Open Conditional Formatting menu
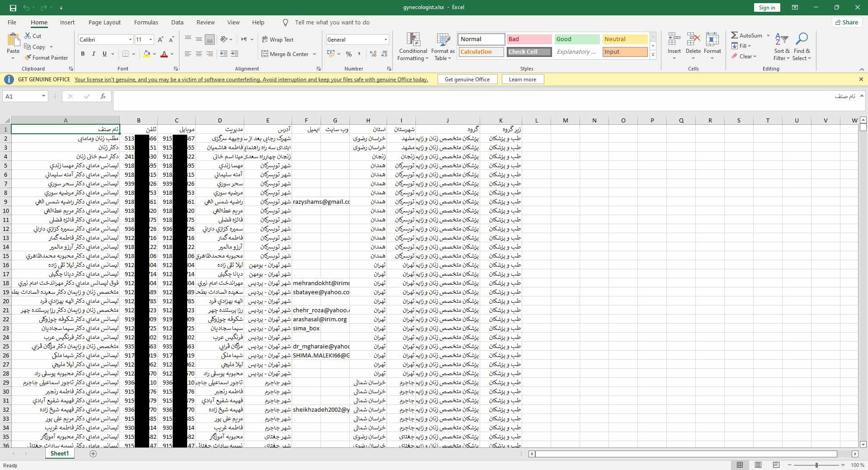 tap(413, 47)
